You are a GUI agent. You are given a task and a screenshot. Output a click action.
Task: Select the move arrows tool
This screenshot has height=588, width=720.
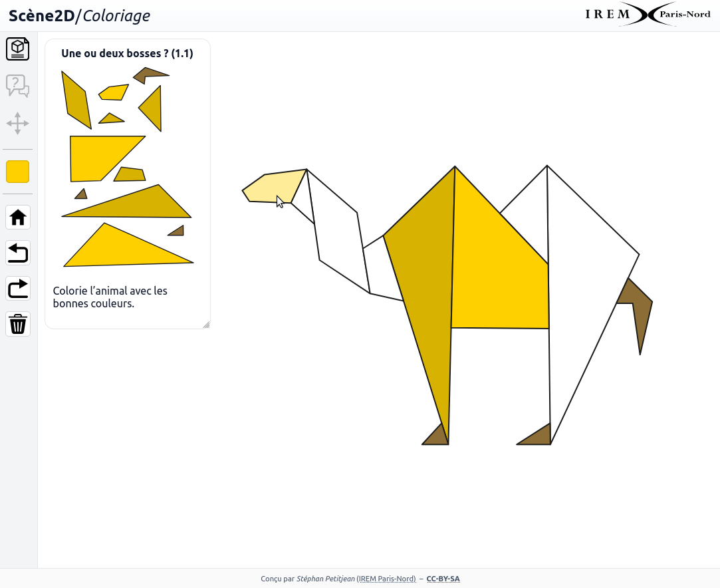tap(17, 123)
